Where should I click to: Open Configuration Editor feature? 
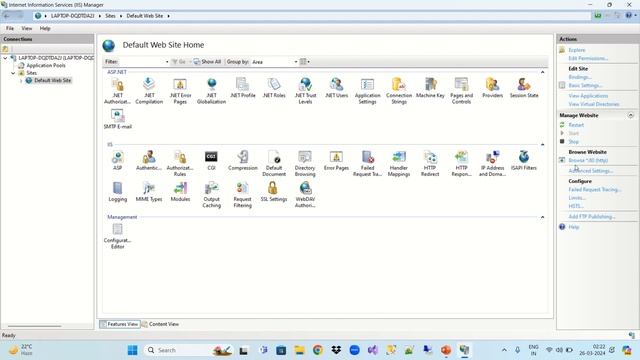pos(118,236)
